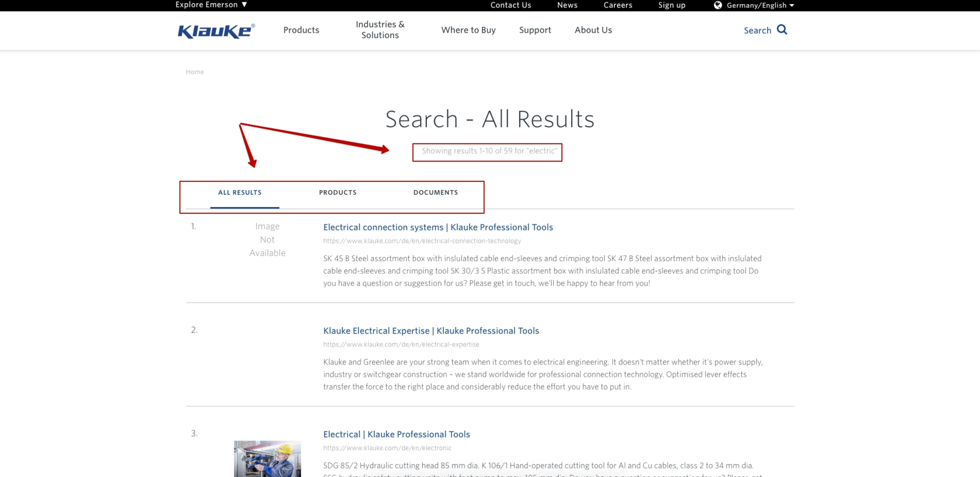980x477 pixels.
Task: Open the Products menu
Action: 301,30
